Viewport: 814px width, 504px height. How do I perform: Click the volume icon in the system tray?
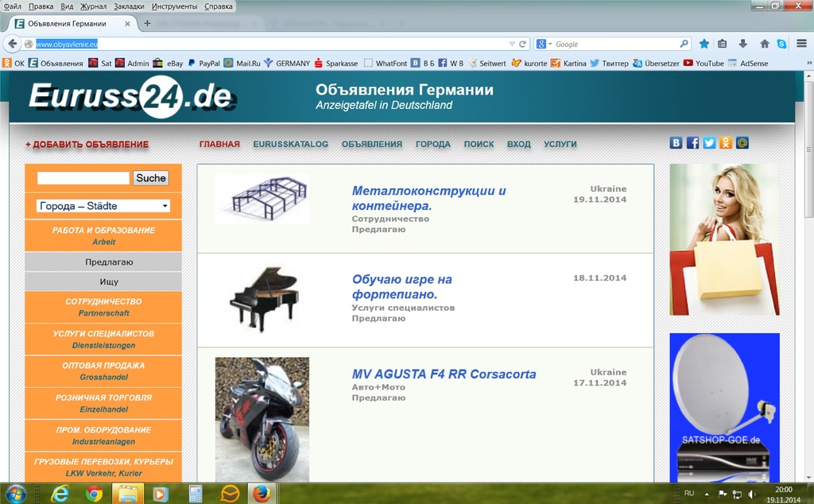click(752, 494)
